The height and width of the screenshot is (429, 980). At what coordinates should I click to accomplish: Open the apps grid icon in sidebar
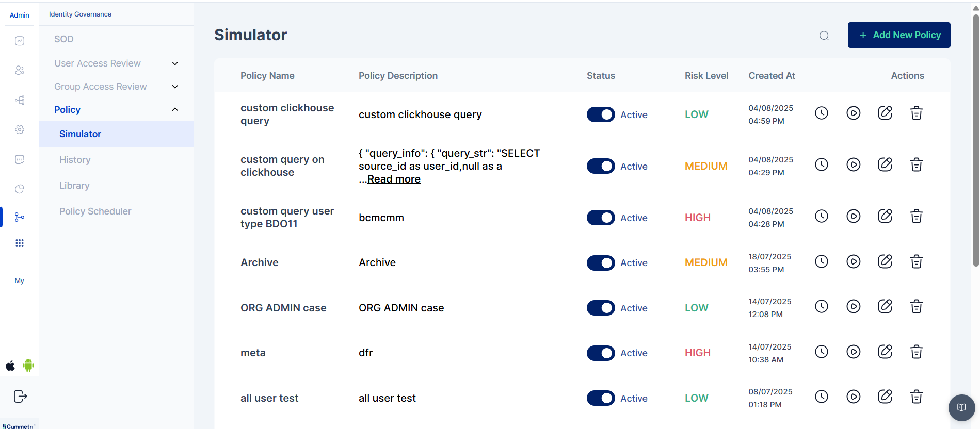click(20, 243)
